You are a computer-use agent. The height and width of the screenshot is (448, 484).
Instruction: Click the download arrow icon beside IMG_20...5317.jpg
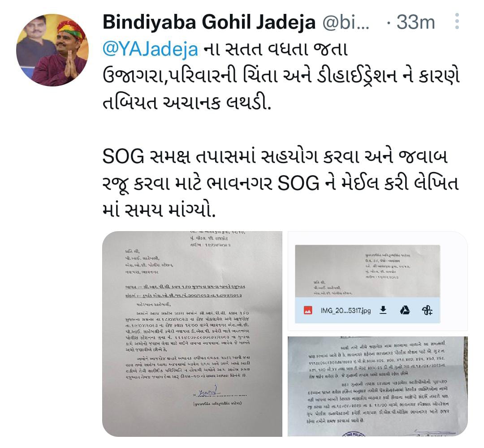coord(383,310)
